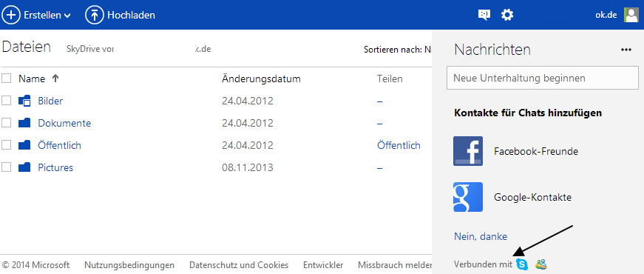Click the Pictures folder icon

pyautogui.click(x=24, y=167)
